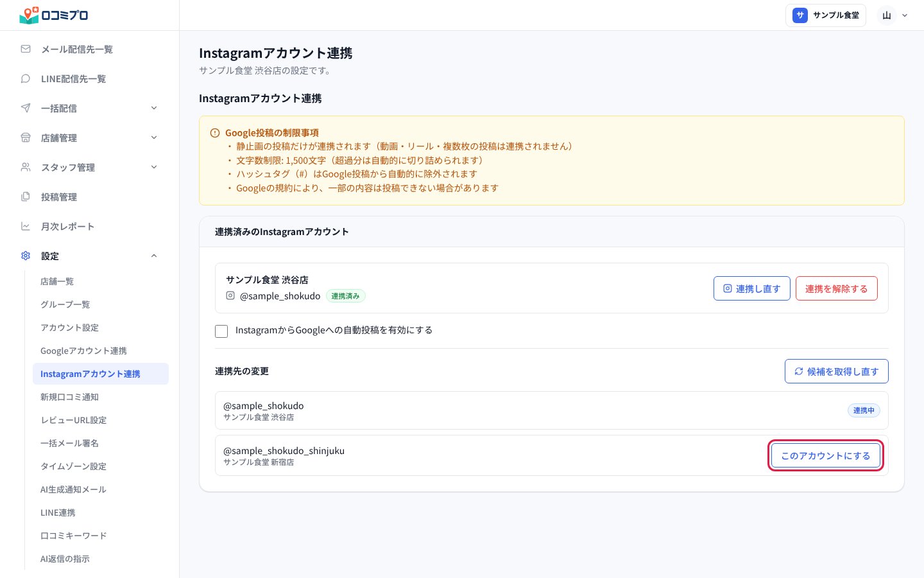
Task: Click the warning icon in Google投稿の制限事項
Action: pyautogui.click(x=215, y=133)
